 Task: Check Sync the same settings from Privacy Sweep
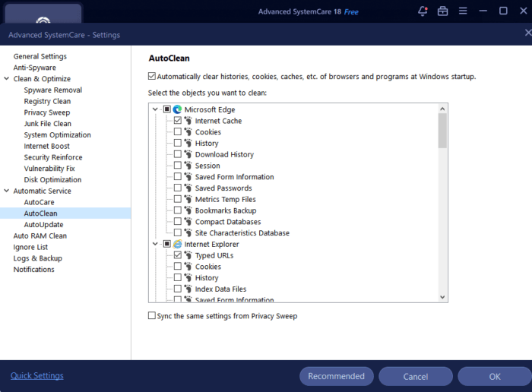tap(152, 316)
